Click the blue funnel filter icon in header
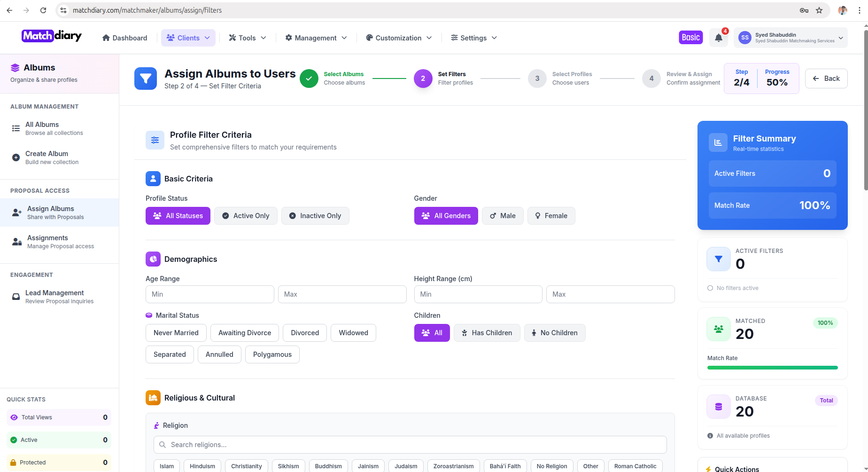 pos(146,79)
